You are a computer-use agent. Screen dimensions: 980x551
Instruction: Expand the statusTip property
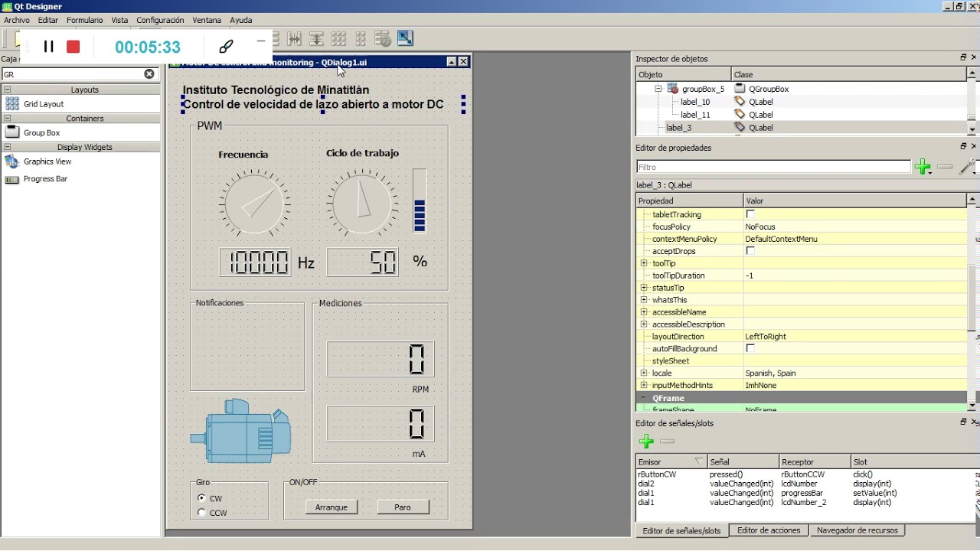pyautogui.click(x=644, y=288)
